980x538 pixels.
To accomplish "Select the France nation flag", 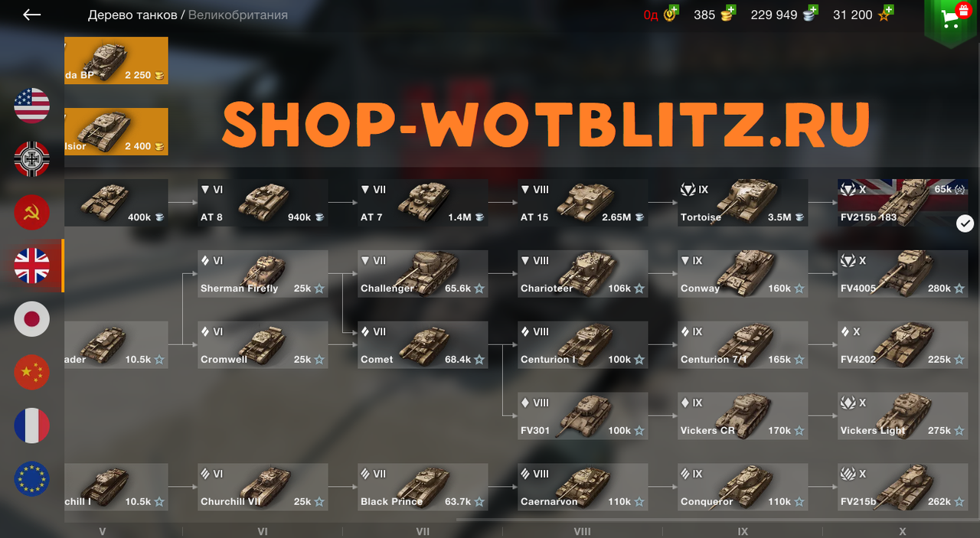I will point(31,426).
